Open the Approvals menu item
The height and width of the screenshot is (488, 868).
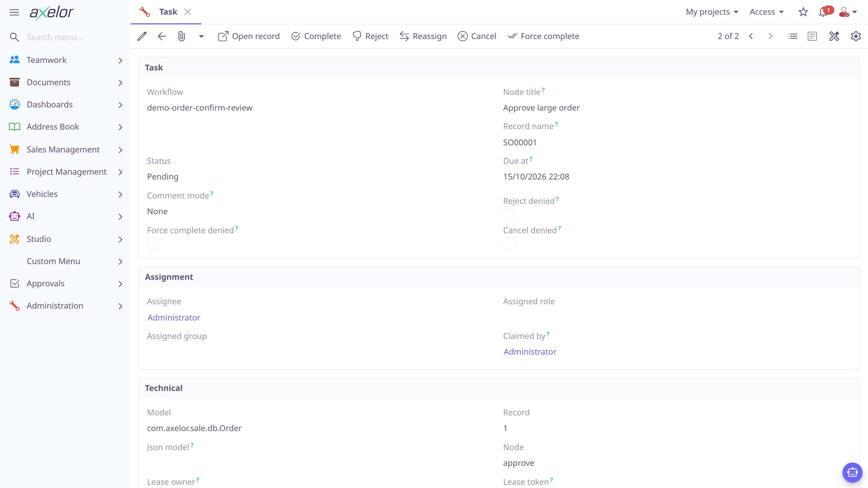click(65, 283)
